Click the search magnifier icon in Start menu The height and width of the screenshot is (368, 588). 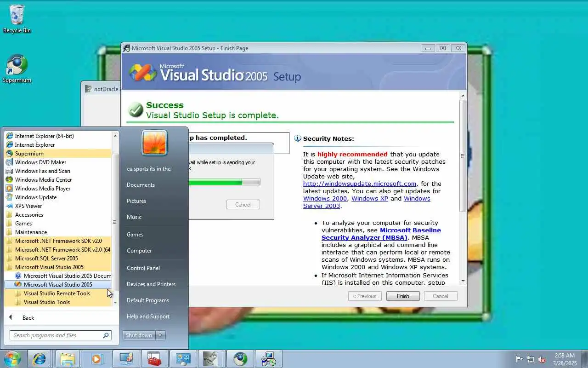coord(106,335)
